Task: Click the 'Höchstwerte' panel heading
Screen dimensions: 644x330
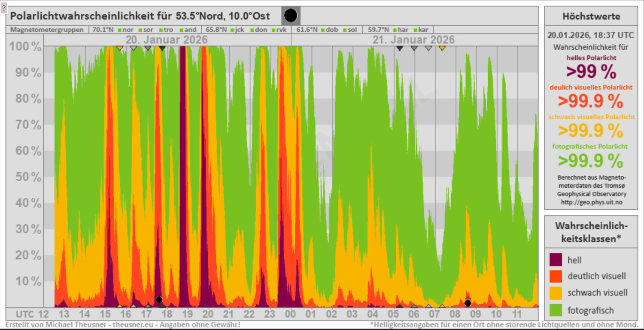Action: pos(591,16)
